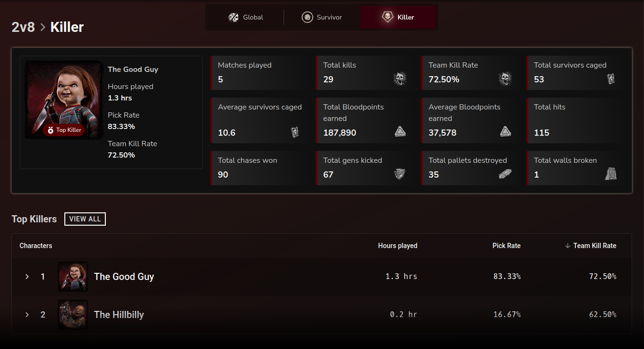Image resolution: width=644 pixels, height=349 pixels.
Task: Click The Good Guy row thumbnail
Action: 73,277
